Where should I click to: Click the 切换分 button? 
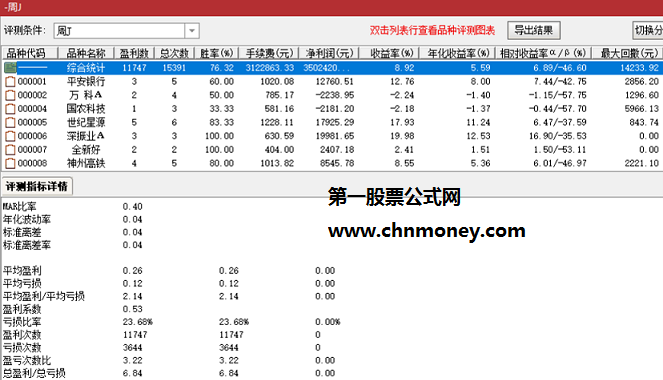pos(648,30)
